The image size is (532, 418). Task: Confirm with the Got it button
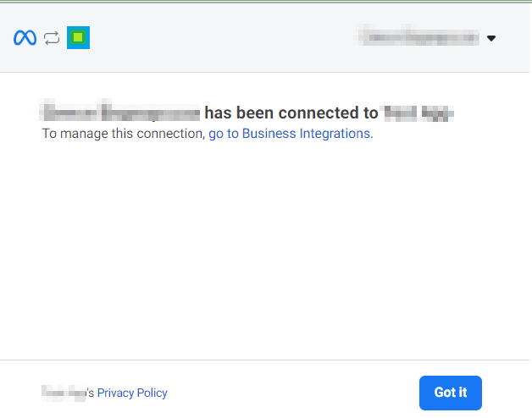coord(450,393)
